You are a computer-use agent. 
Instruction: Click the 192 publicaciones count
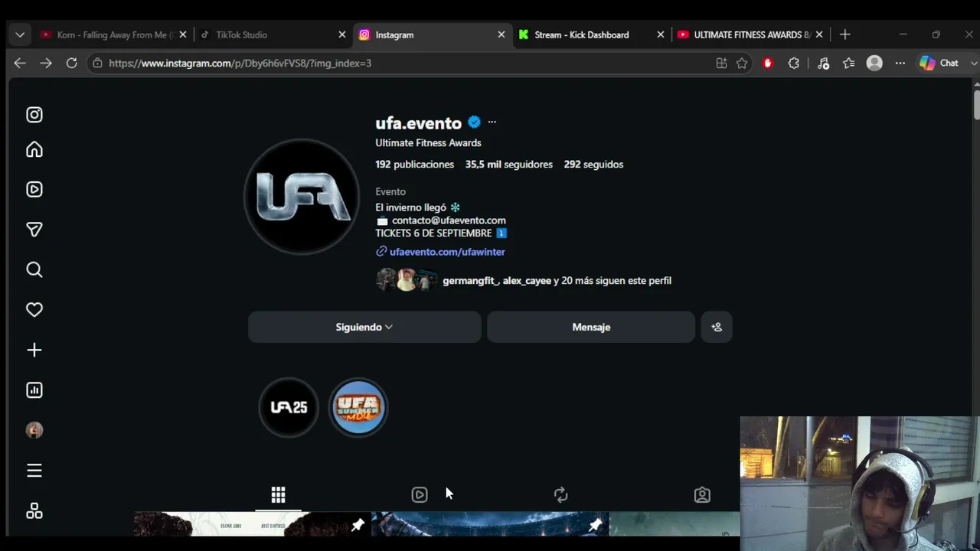tap(414, 165)
